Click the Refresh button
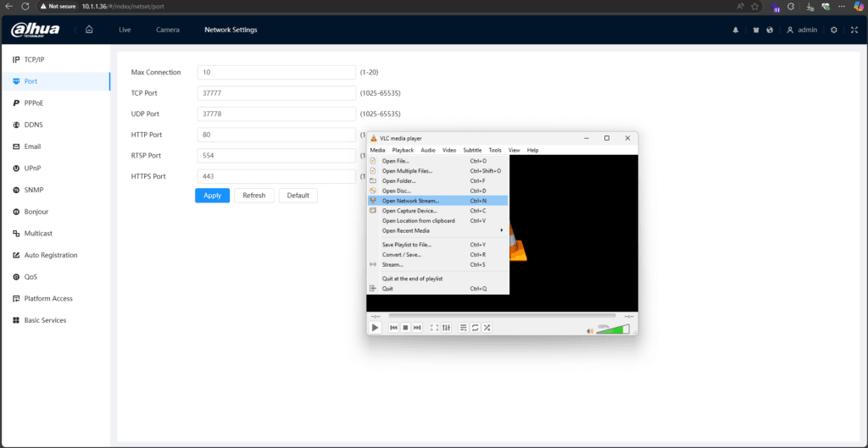The image size is (868, 448). pyautogui.click(x=254, y=196)
